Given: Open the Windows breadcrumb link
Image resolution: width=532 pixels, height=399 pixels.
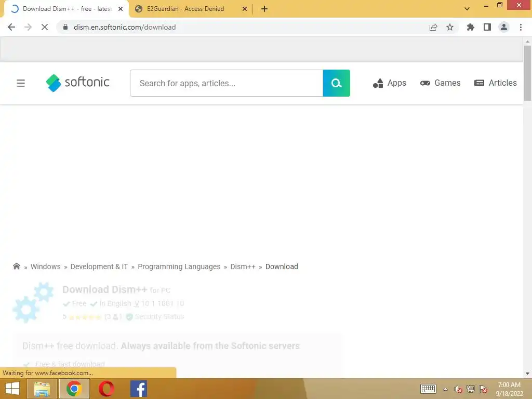Looking at the screenshot, I should (46, 267).
